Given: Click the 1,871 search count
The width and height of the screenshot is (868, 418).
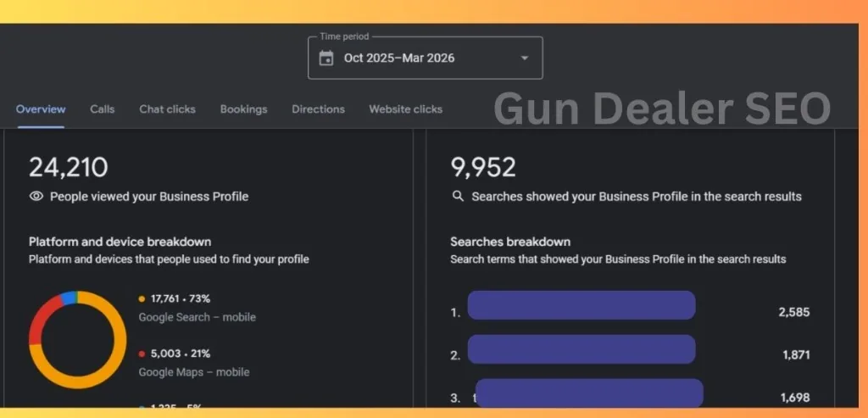Looking at the screenshot, I should (x=796, y=355).
